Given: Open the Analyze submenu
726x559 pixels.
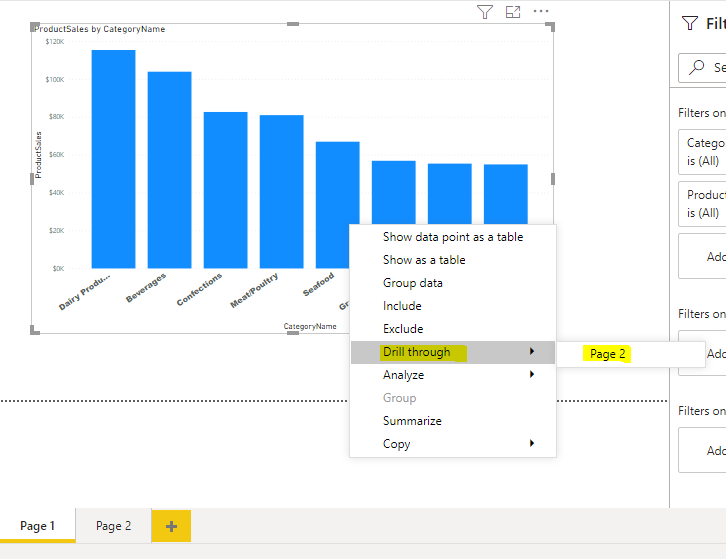Looking at the screenshot, I should point(453,375).
